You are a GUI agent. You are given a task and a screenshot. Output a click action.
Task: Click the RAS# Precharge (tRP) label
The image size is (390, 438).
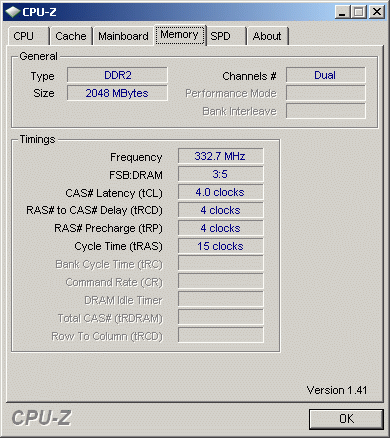[x=108, y=228]
